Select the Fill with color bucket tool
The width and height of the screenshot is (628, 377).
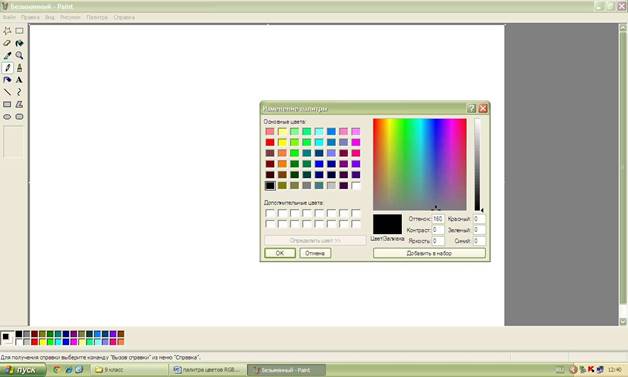coord(19,43)
